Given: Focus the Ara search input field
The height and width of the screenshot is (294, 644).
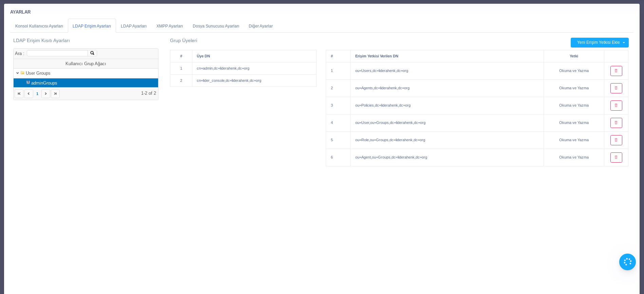Looking at the screenshot, I should 57,53.
